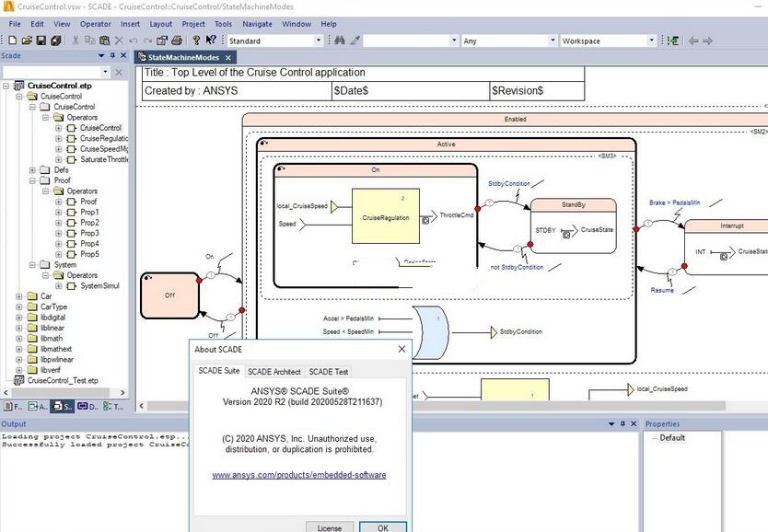This screenshot has height=532, width=768.
Task: Expand the libmath library node
Action: tap(19, 338)
